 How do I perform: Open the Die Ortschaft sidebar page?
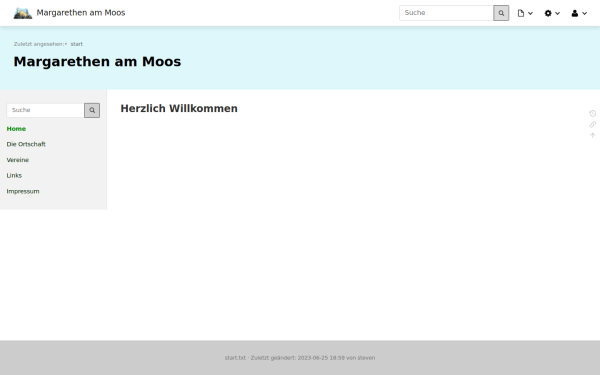click(26, 144)
